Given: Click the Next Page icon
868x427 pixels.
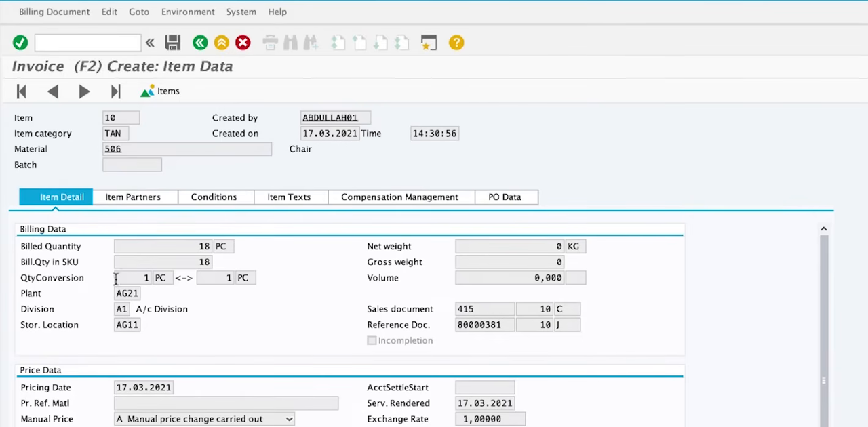Looking at the screenshot, I should pos(380,43).
